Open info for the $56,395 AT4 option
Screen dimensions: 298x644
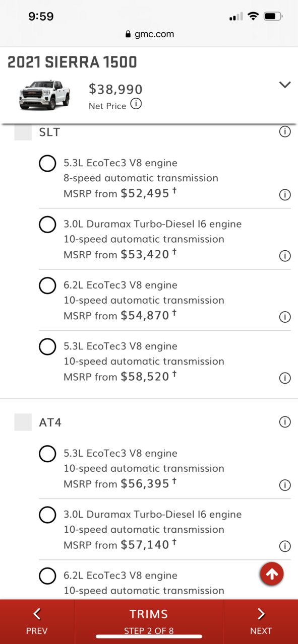(x=285, y=485)
